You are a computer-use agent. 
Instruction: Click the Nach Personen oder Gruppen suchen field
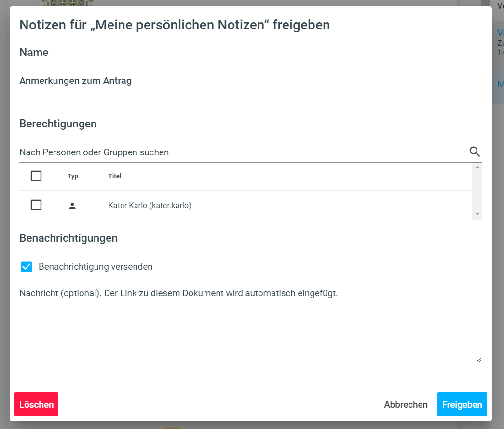(241, 152)
